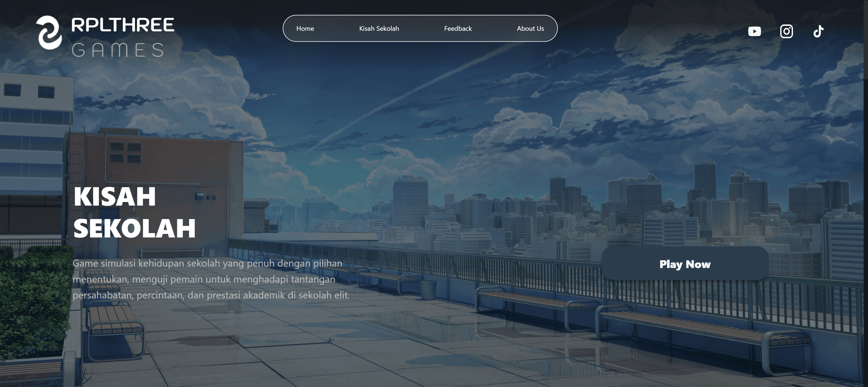868x387 pixels.
Task: Select the Instagram camera icon
Action: point(787,31)
